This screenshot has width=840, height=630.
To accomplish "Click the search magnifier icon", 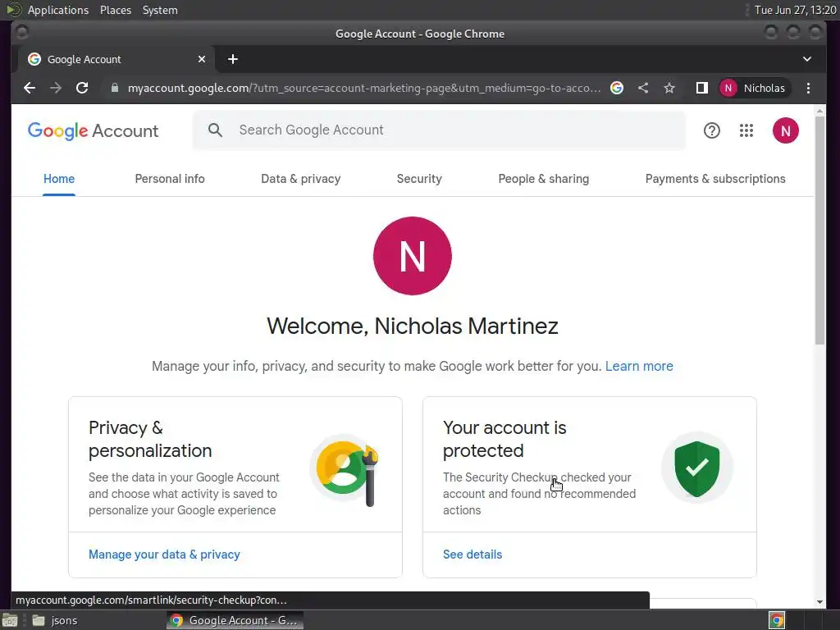I will [x=215, y=130].
